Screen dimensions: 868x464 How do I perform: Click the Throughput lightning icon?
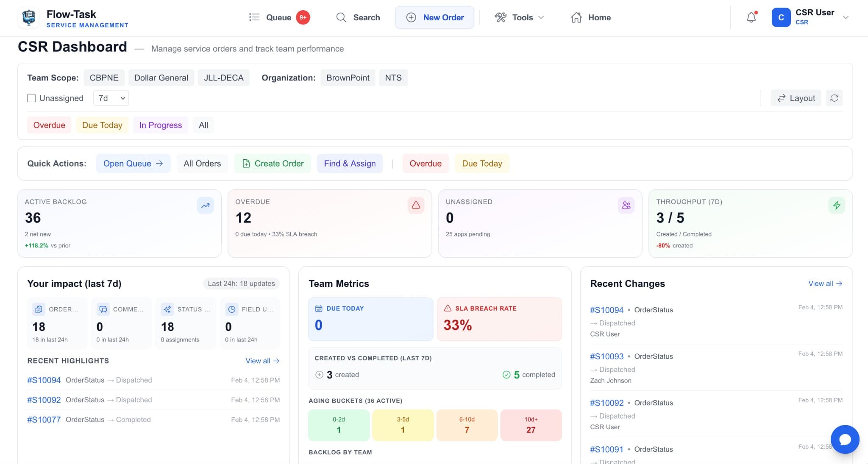(x=837, y=206)
